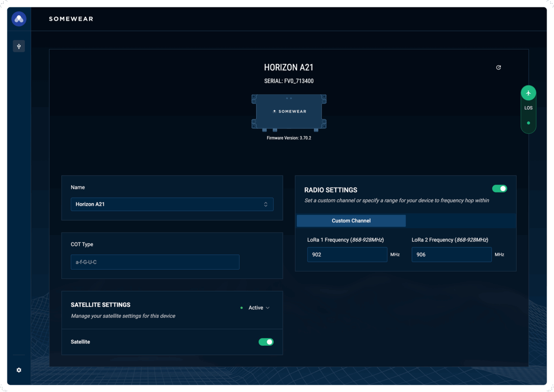Image resolution: width=554 pixels, height=392 pixels.
Task: Click the 'Set a custom channel' description text
Action: (x=397, y=200)
